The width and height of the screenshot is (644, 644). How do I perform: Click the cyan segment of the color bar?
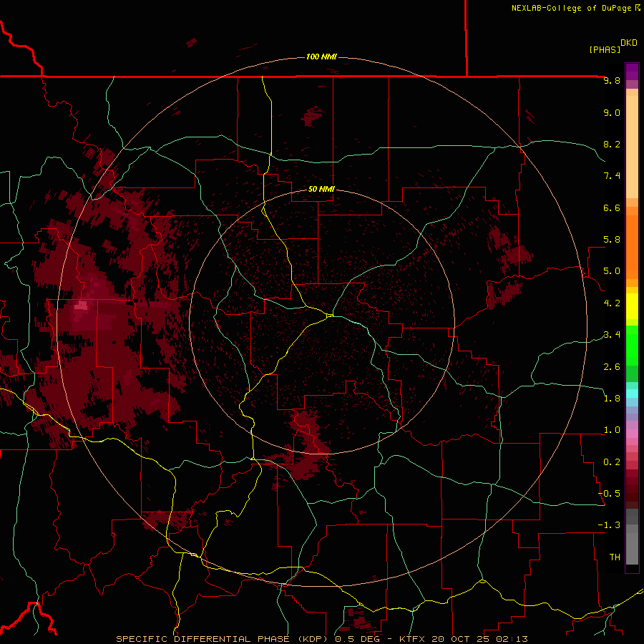632,394
